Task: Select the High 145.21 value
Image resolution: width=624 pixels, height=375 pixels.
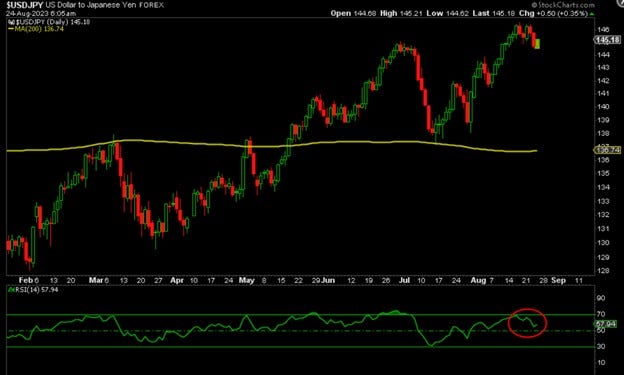Action: tap(401, 13)
